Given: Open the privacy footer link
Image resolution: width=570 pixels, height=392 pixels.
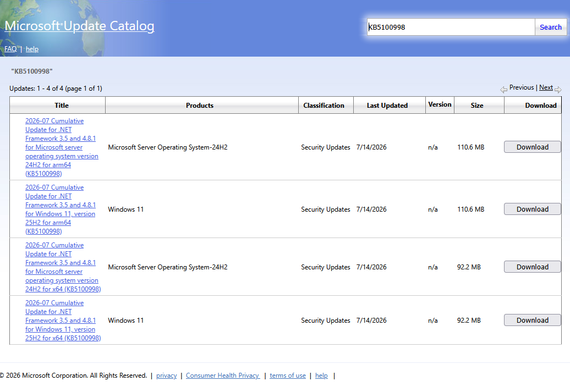Looking at the screenshot, I should [x=167, y=376].
